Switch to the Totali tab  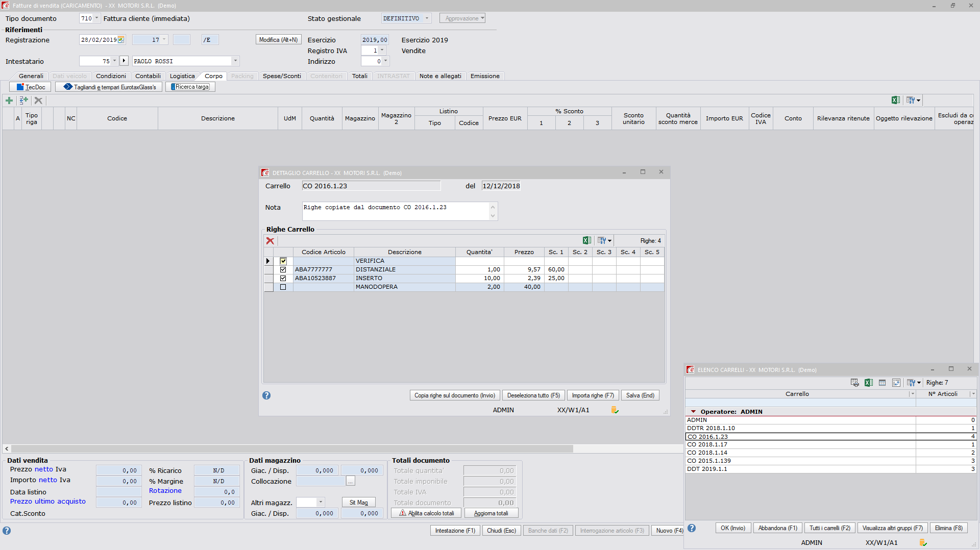pos(359,76)
